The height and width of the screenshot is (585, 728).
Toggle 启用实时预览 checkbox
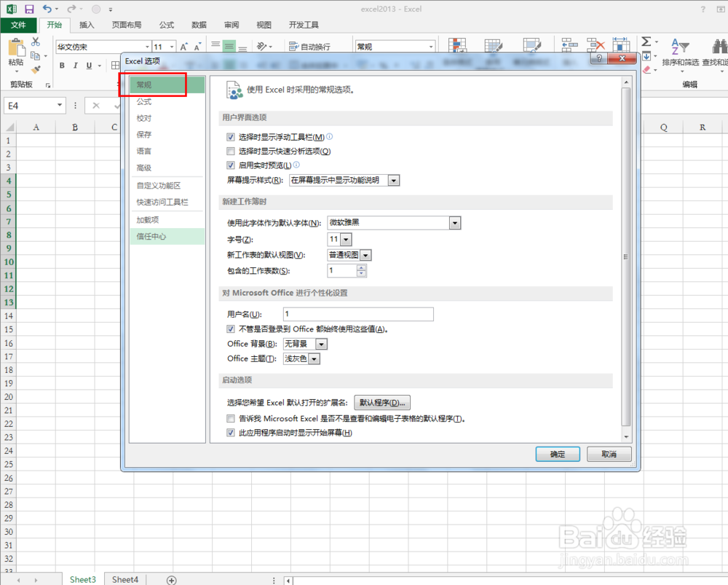pyautogui.click(x=230, y=165)
